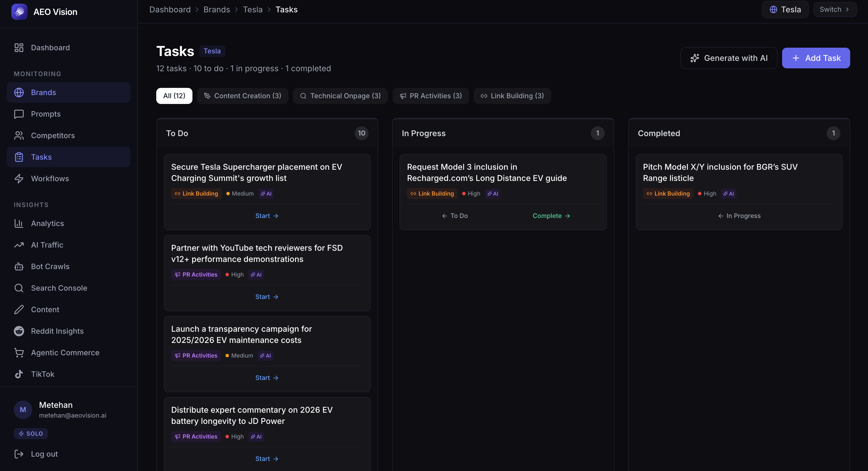Click the Add Task button
The width and height of the screenshot is (868, 471).
coord(815,58)
